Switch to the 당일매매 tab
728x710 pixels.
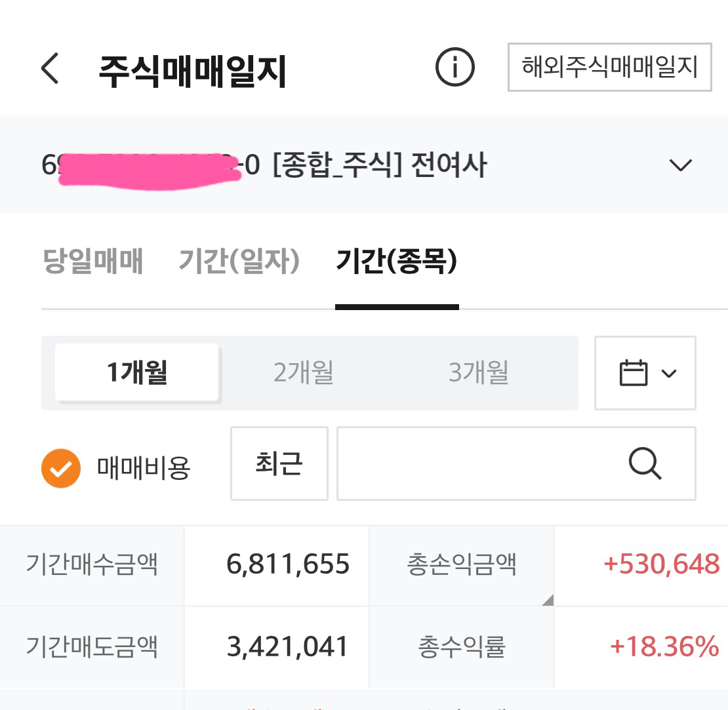(92, 262)
